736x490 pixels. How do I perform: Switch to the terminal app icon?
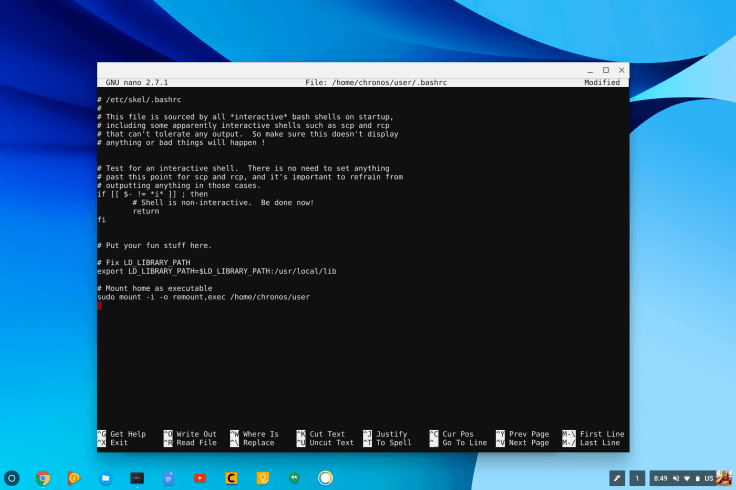pyautogui.click(x=137, y=478)
